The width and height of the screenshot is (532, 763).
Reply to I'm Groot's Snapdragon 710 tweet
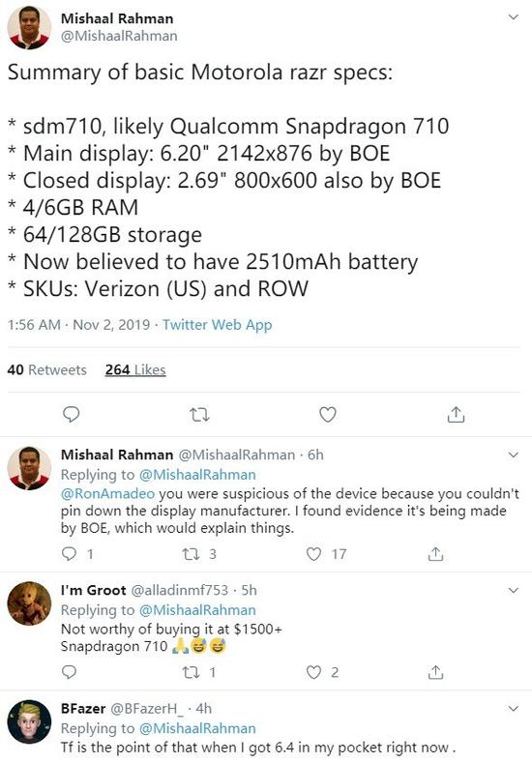pos(70,672)
